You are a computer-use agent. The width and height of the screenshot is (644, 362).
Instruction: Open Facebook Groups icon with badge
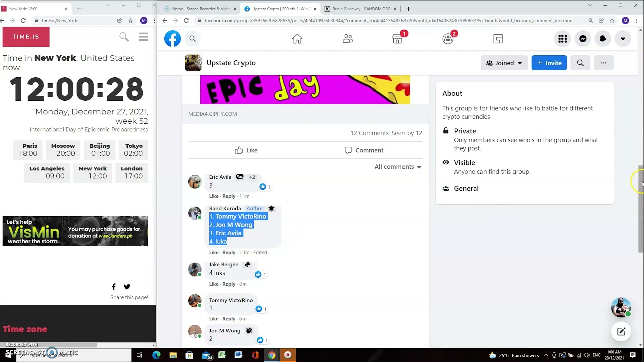point(448,39)
